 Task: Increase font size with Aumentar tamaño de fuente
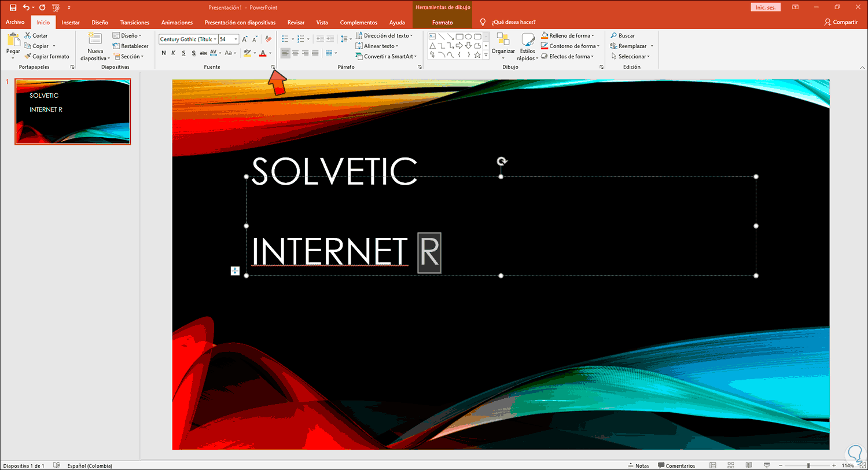click(245, 38)
